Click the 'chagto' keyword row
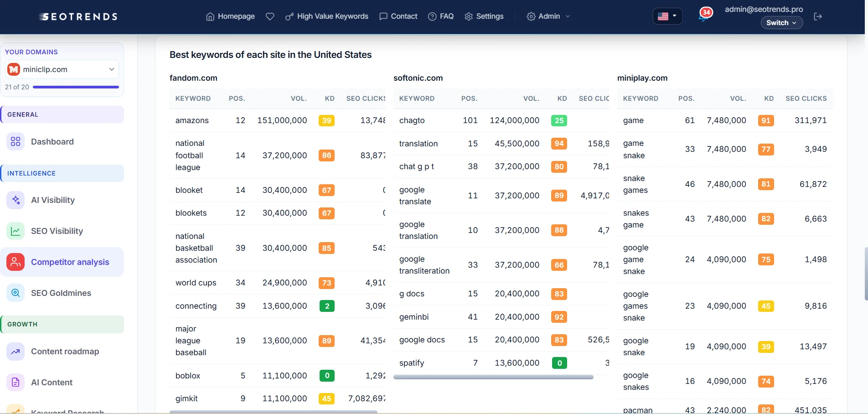This screenshot has width=868, height=414. coord(501,120)
